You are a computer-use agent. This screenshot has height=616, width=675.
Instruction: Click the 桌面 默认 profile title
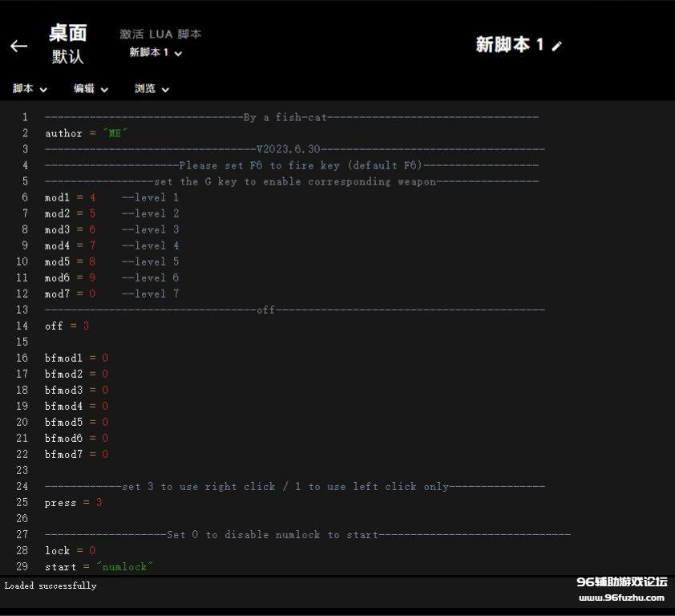tap(68, 44)
